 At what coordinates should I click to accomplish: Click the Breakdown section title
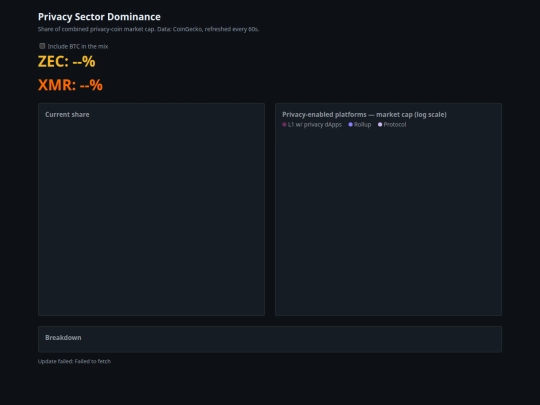pos(63,338)
